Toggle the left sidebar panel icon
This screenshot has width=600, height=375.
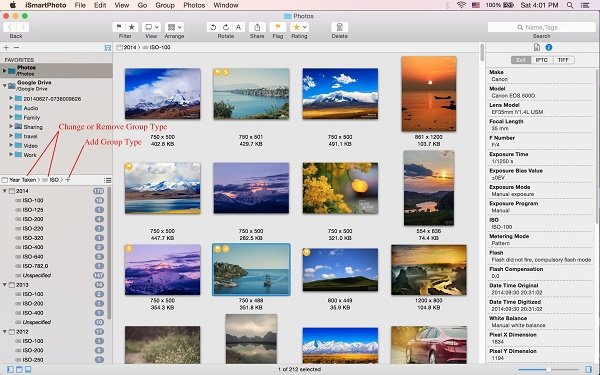click(x=10, y=370)
